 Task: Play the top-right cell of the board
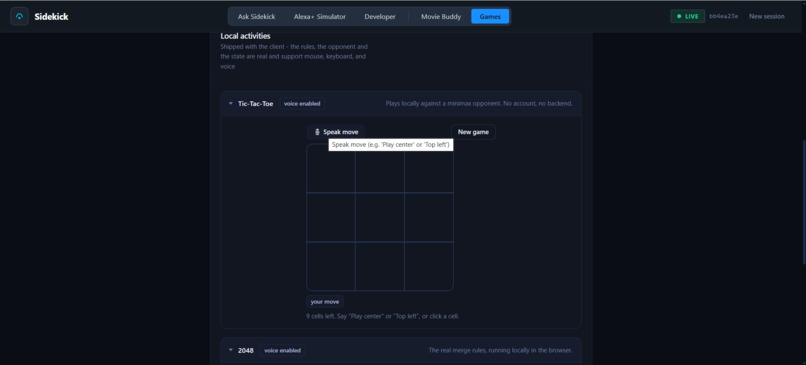(x=429, y=169)
